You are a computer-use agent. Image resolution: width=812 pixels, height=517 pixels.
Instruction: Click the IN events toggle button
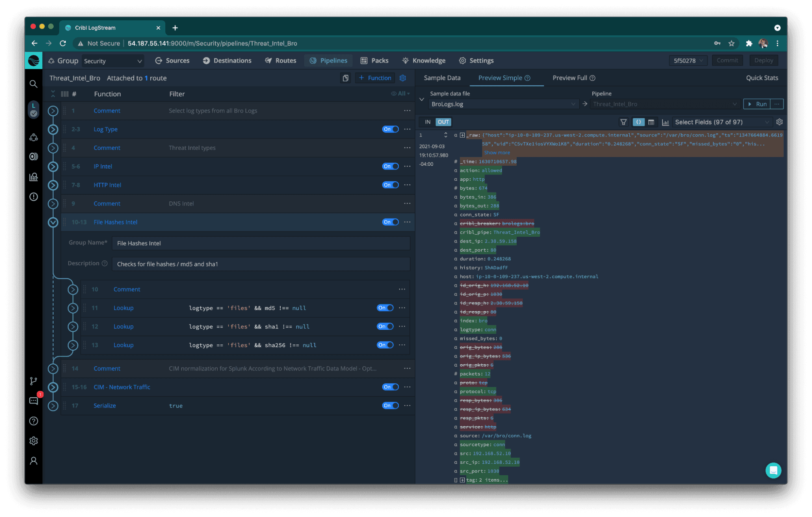427,122
